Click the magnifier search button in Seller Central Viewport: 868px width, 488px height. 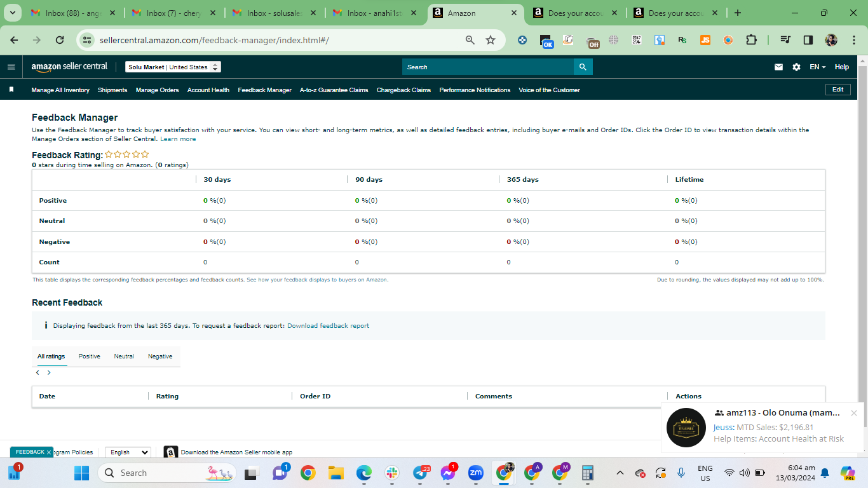point(583,67)
